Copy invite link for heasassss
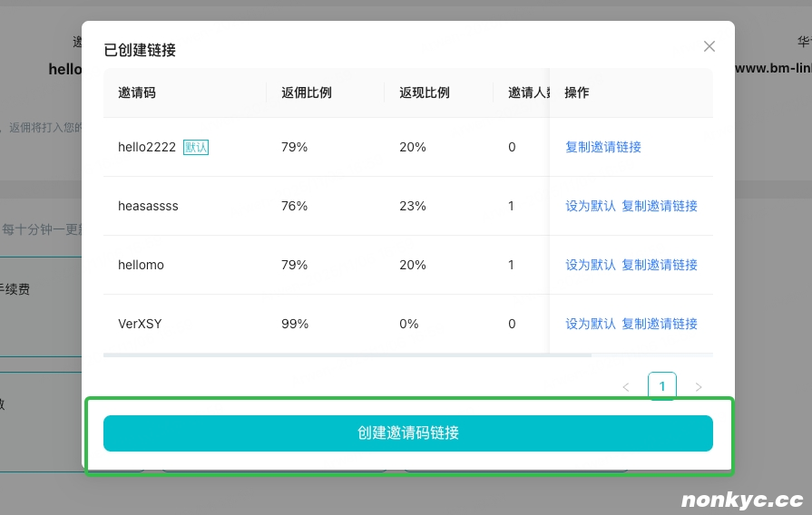Image resolution: width=812 pixels, height=515 pixels. (660, 206)
